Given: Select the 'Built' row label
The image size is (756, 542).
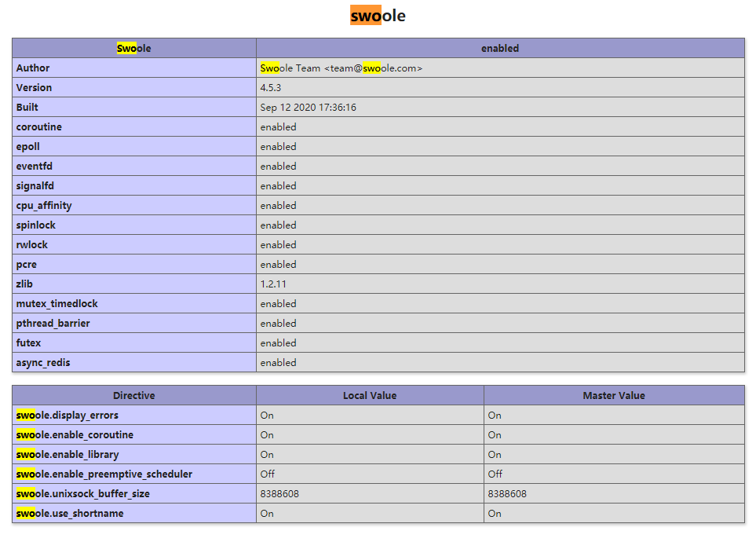Looking at the screenshot, I should click(x=27, y=107).
